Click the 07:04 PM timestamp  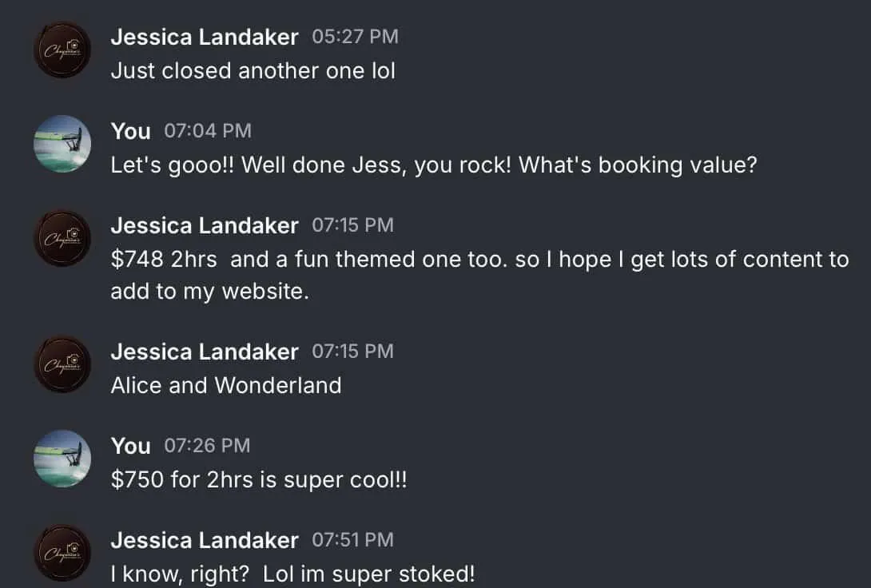(x=208, y=131)
